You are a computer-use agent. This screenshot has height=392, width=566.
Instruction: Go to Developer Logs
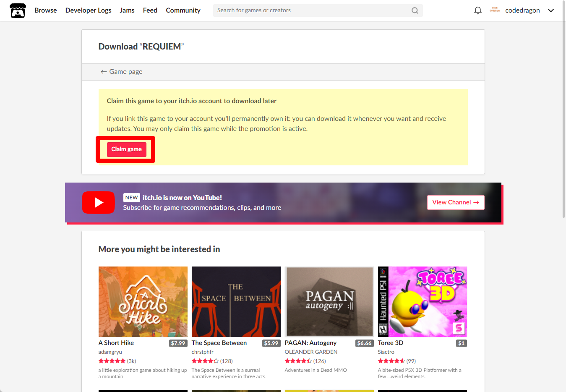(88, 10)
